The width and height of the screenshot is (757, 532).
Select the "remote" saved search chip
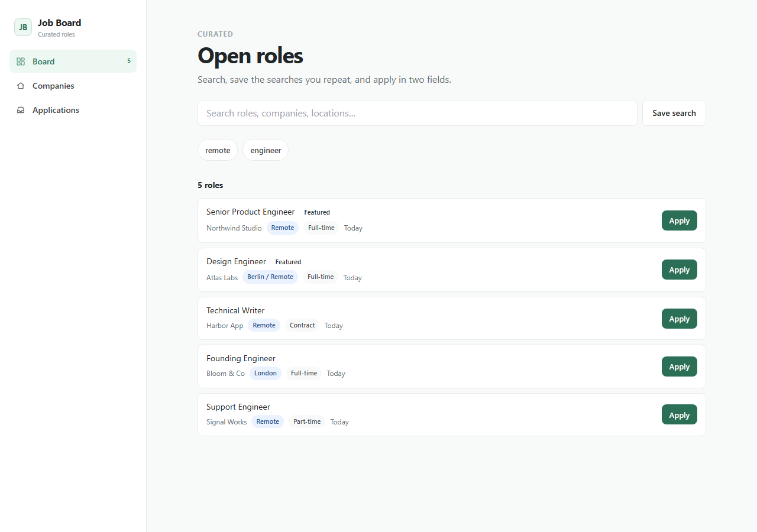pos(218,150)
